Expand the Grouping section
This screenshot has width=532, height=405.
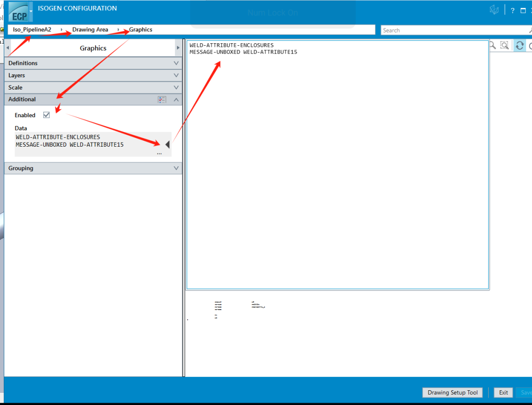(x=93, y=168)
